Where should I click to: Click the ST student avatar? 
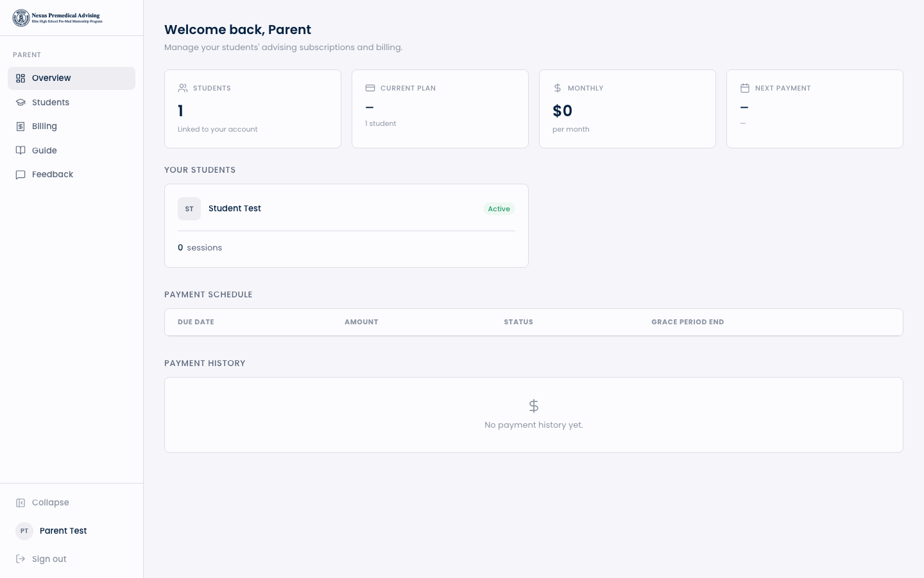pos(189,209)
